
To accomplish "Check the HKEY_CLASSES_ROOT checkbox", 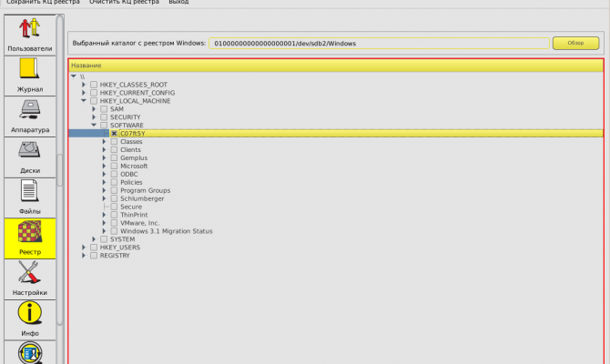I will (x=94, y=85).
